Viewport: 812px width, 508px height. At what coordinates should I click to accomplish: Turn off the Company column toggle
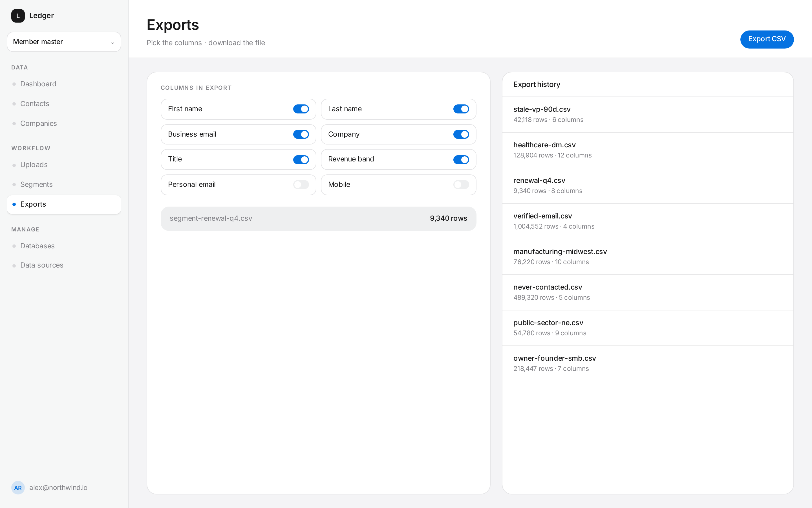pyautogui.click(x=461, y=134)
